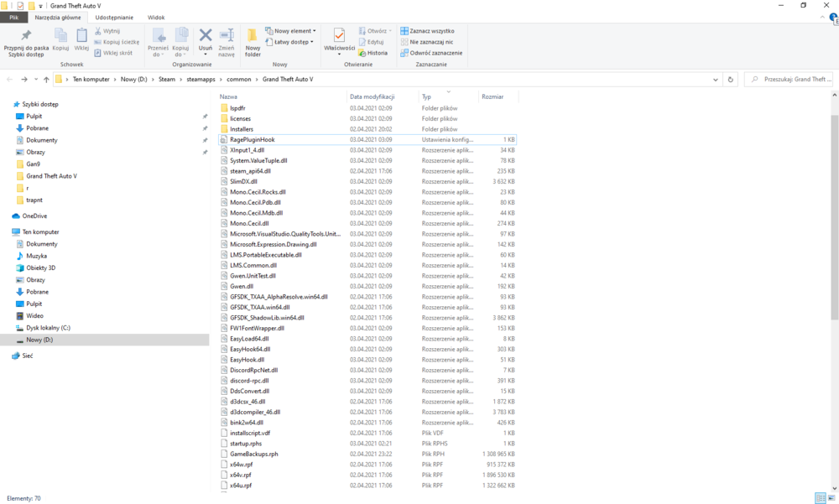Image resolution: width=839 pixels, height=504 pixels.
Task: Click Zaznacz wszystko (select all)
Action: pyautogui.click(x=427, y=31)
